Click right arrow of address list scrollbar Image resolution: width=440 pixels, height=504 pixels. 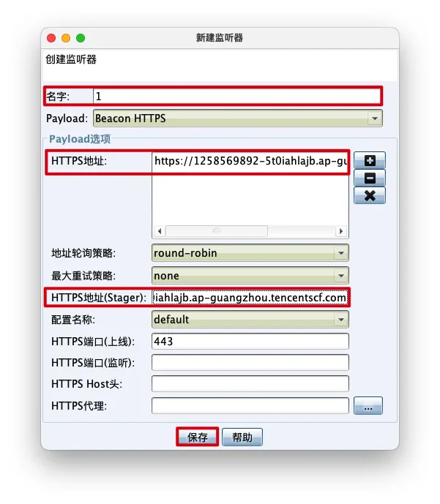pos(341,231)
